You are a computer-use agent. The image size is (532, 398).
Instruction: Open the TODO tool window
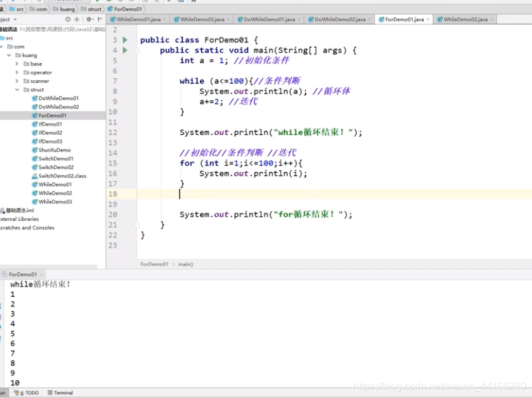tap(27, 393)
